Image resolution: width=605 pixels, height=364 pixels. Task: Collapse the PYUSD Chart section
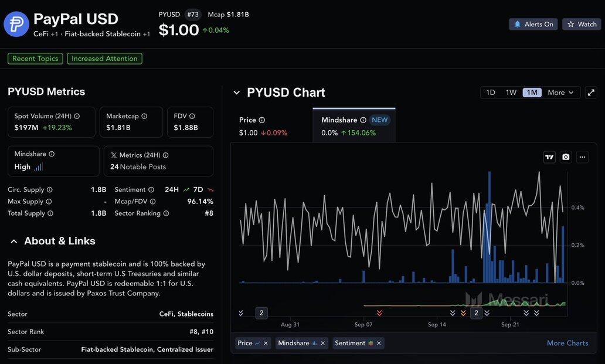[237, 93]
